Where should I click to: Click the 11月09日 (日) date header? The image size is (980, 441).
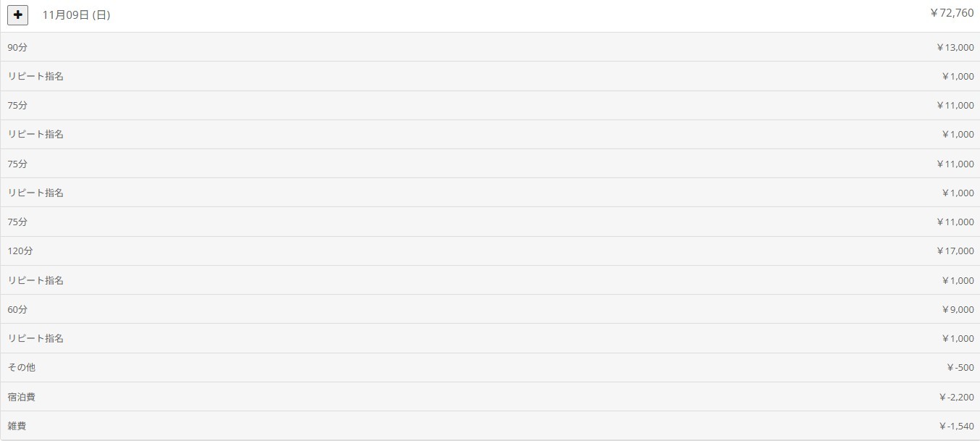click(76, 15)
